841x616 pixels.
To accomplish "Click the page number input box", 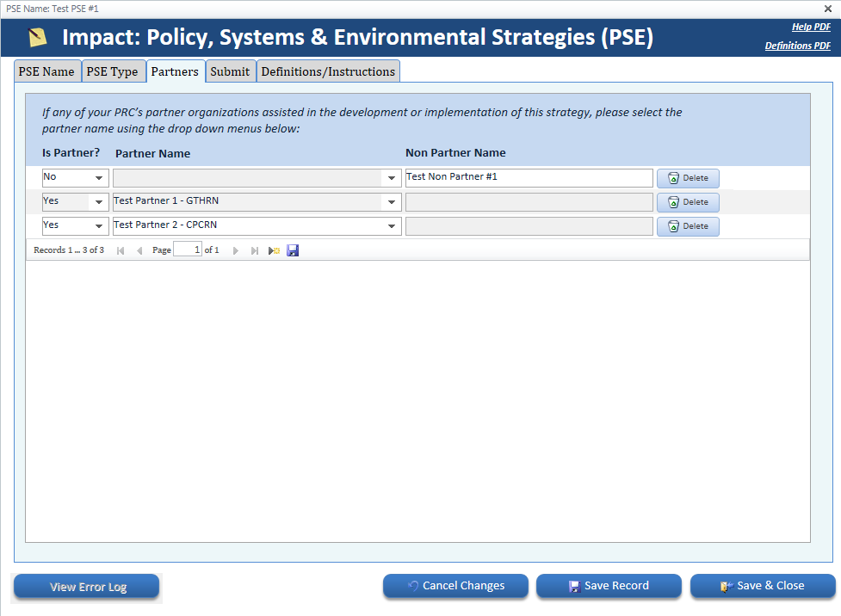I will click(187, 250).
